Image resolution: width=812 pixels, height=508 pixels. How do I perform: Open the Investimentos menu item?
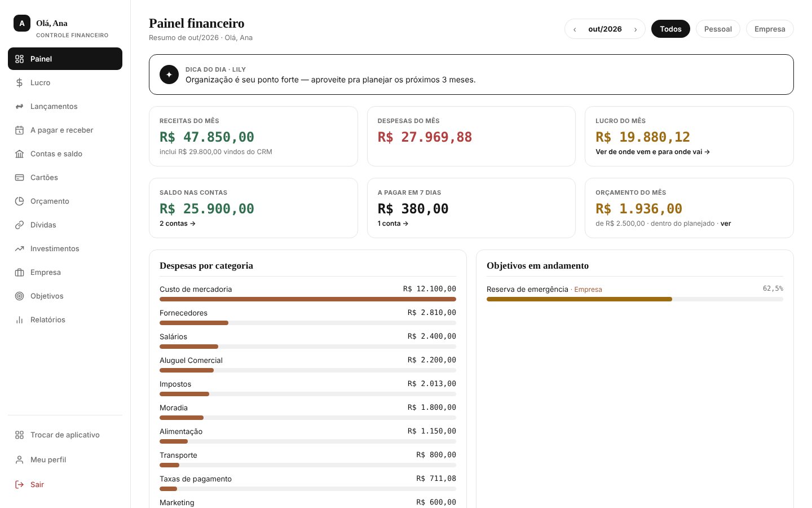65,248
